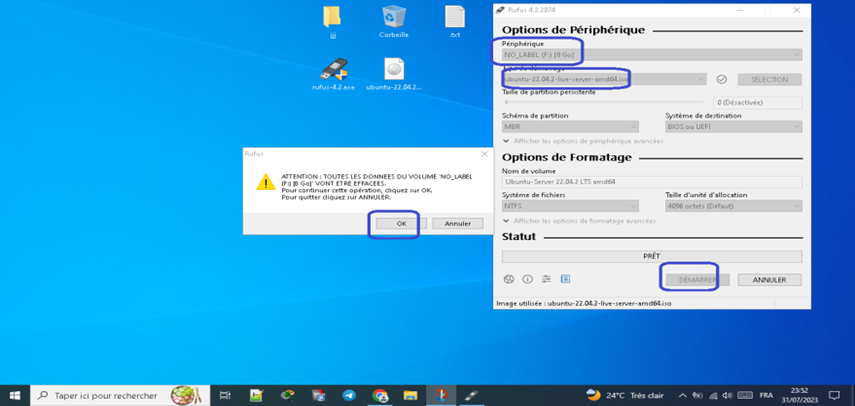Open the Périphérique device dropdown
This screenshot has width=855, height=406.
(652, 54)
